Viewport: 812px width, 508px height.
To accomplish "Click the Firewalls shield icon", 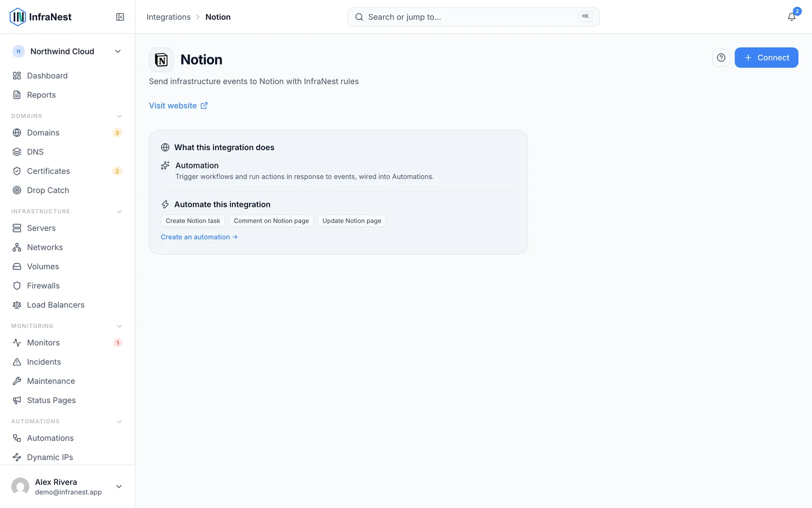I will (17, 286).
